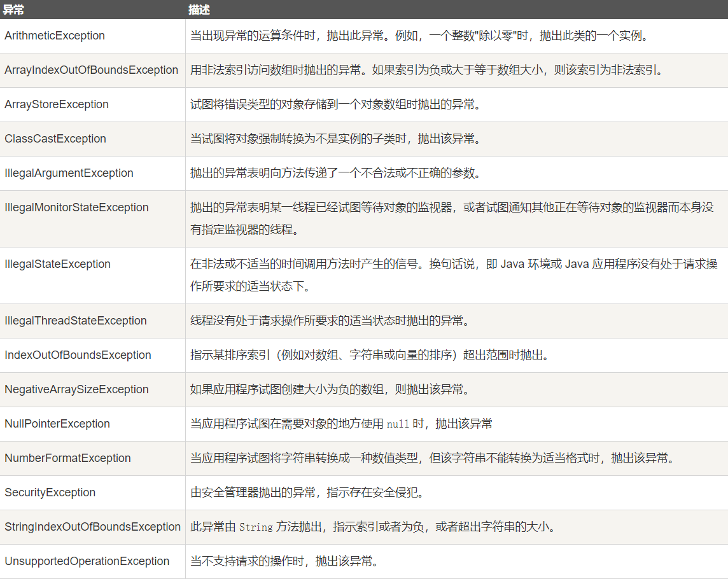728x579 pixels.
Task: Click the SecurityException row name
Action: pyautogui.click(x=50, y=492)
